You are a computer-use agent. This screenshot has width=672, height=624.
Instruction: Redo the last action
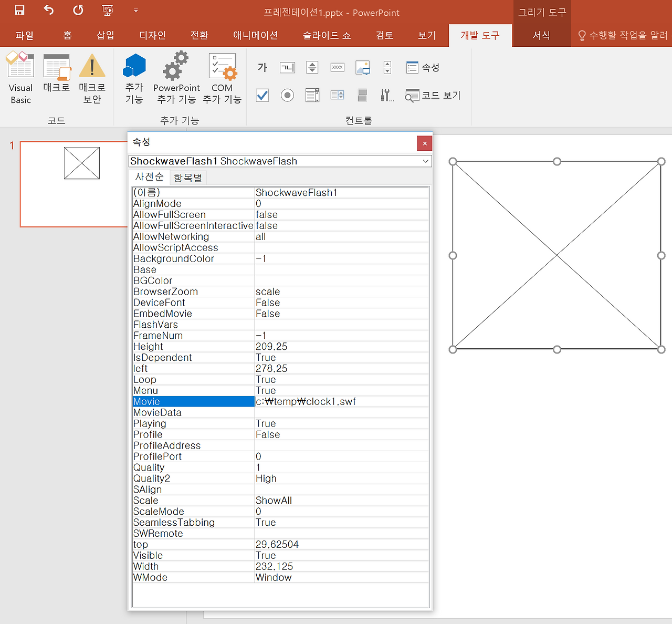pos(78,10)
